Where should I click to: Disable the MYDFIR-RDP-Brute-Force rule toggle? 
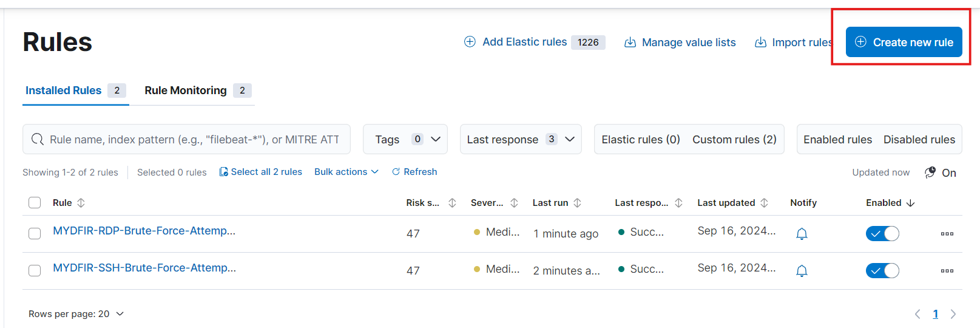pos(882,234)
